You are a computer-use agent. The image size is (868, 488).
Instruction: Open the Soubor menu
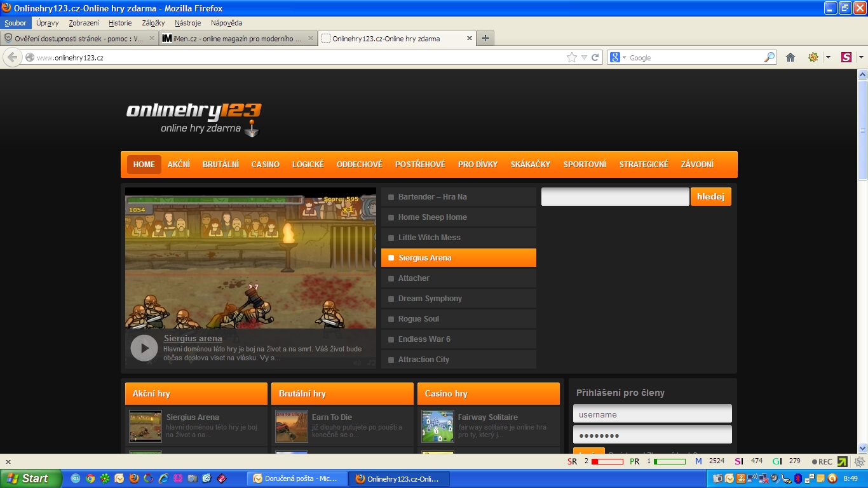[x=15, y=23]
